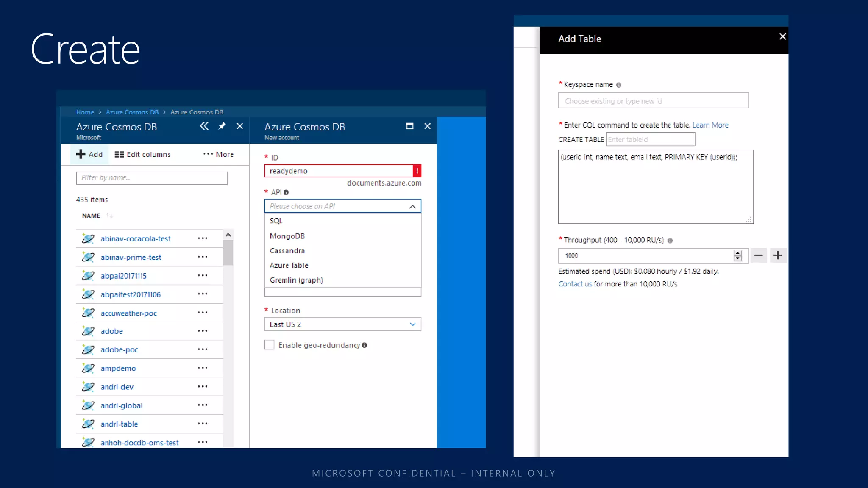This screenshot has height=488, width=868.
Task: Collapse the API dropdown chevron
Action: (412, 206)
